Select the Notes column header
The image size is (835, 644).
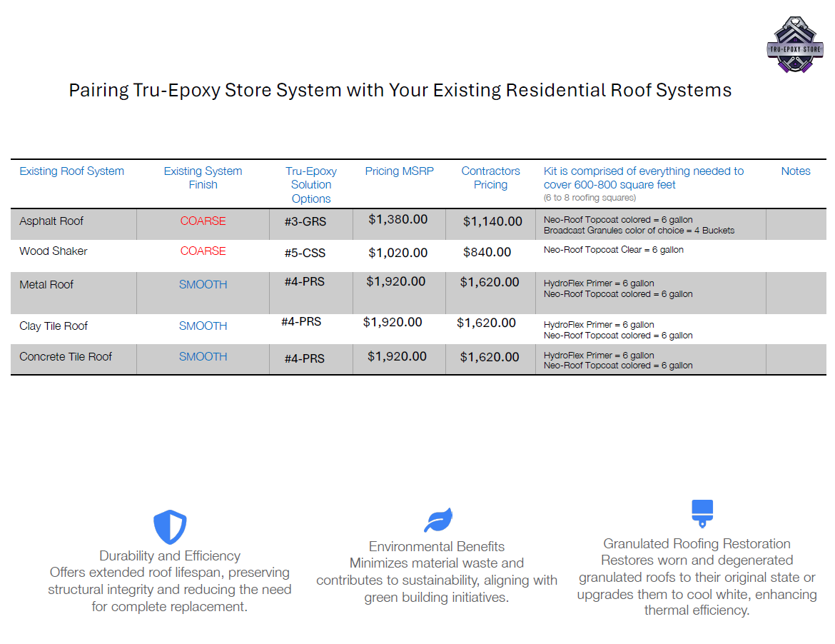point(796,171)
